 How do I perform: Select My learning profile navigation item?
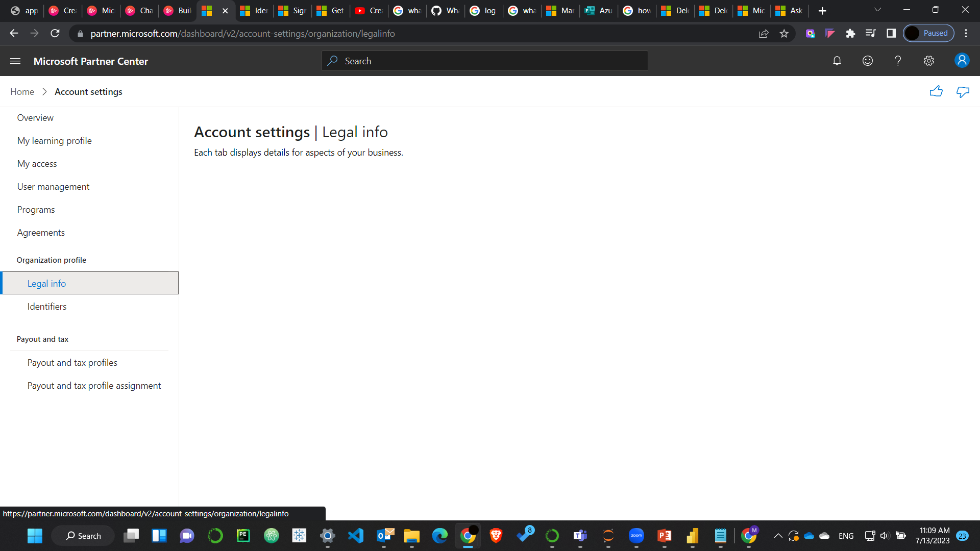coord(55,141)
